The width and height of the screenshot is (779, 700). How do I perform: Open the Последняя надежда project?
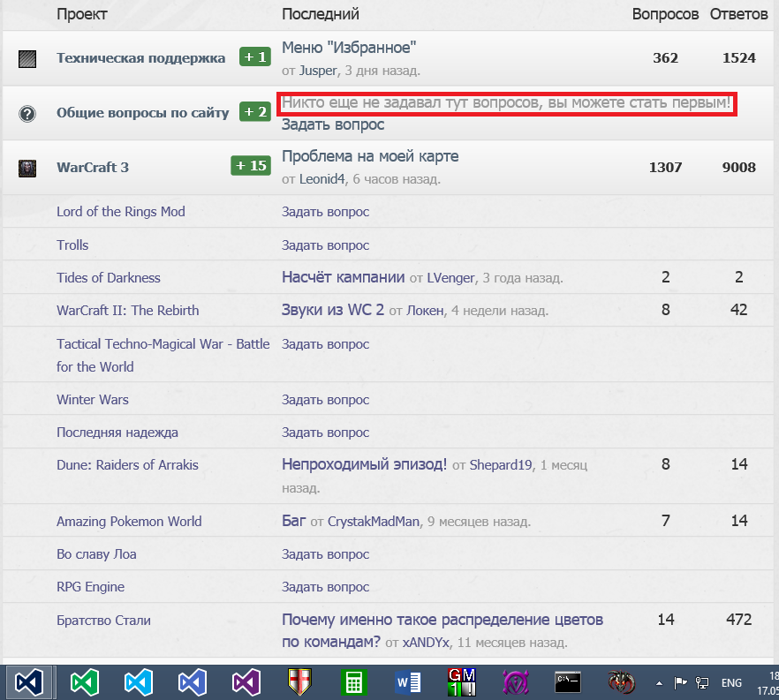click(117, 432)
